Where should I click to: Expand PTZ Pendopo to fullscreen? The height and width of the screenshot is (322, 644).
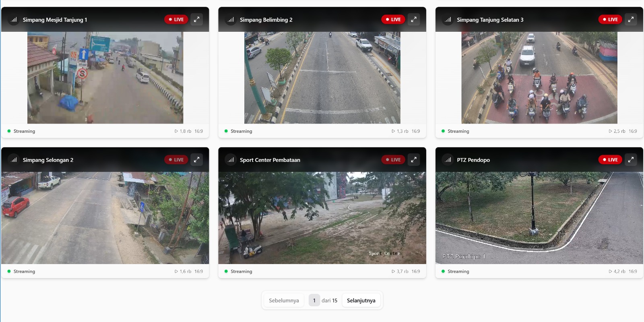pyautogui.click(x=631, y=160)
